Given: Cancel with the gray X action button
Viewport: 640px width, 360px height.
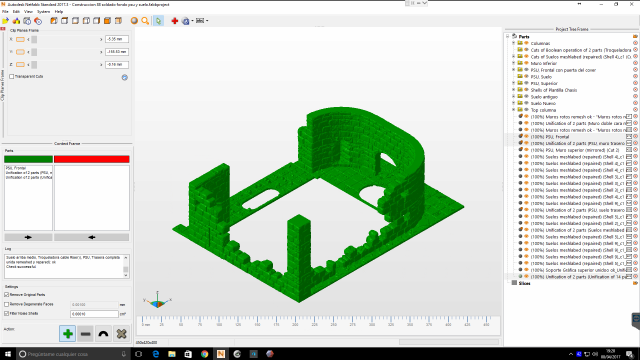Looking at the screenshot, I should point(121,334).
